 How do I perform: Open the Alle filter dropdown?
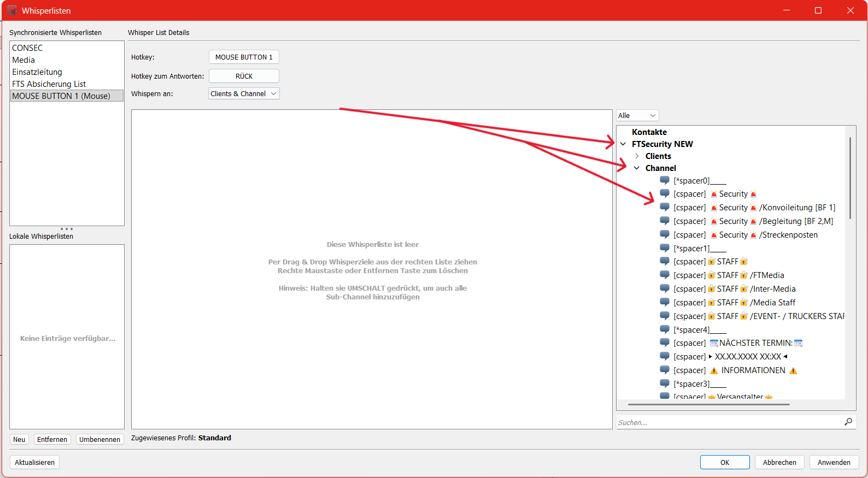[x=637, y=116]
